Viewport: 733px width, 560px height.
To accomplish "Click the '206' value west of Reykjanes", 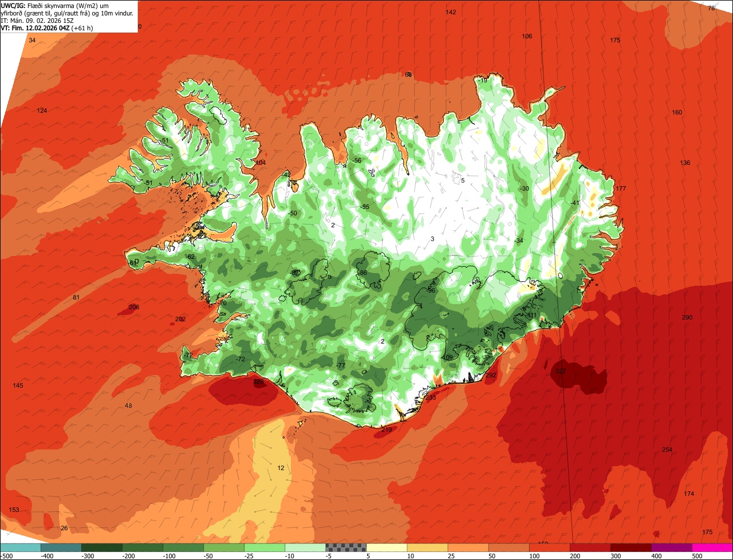I will pos(134,307).
